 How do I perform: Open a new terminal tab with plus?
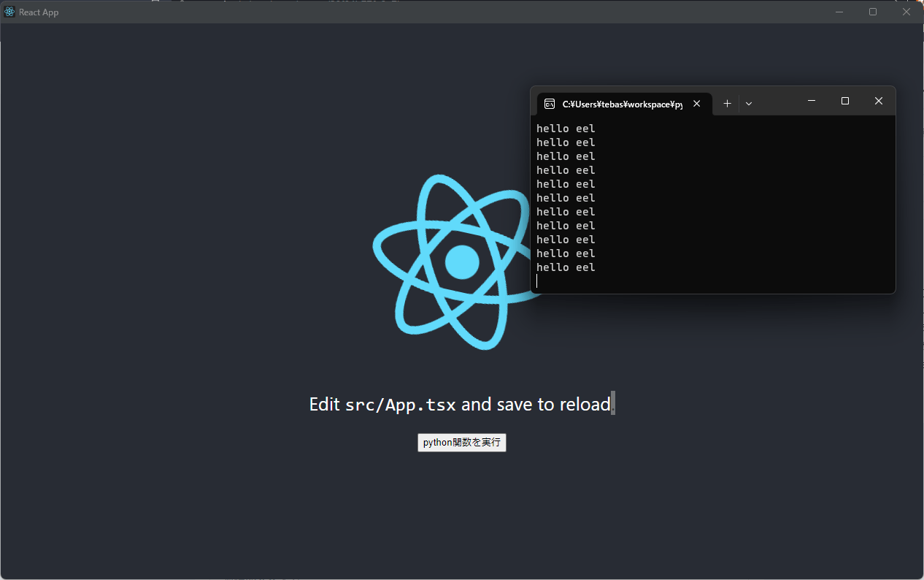coord(727,104)
